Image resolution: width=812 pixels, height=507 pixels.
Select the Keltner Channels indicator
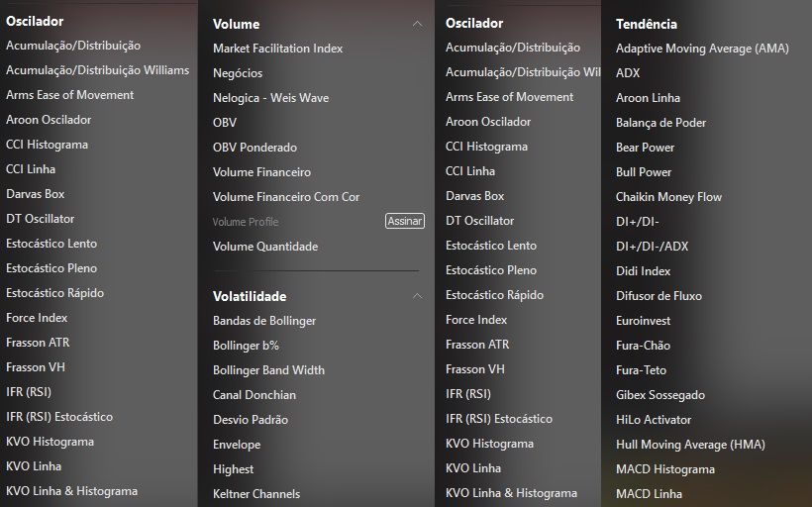pyautogui.click(x=256, y=494)
